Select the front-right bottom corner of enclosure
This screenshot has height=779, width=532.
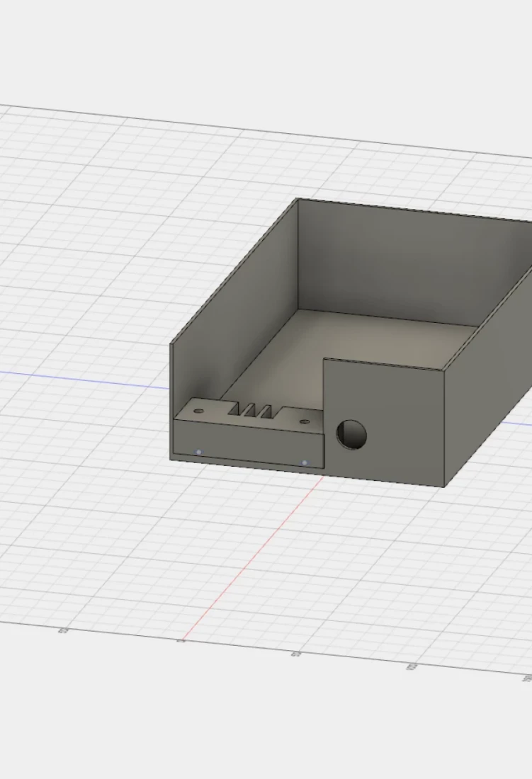[444, 487]
